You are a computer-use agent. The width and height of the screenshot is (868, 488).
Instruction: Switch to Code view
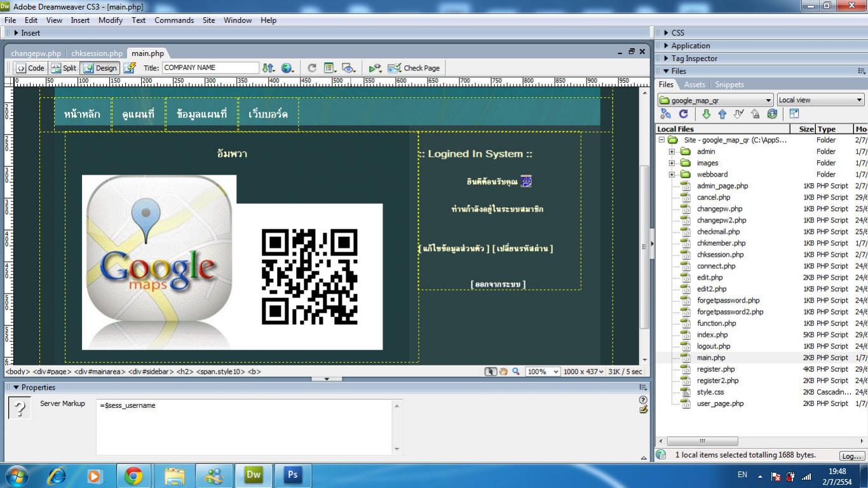coord(30,68)
